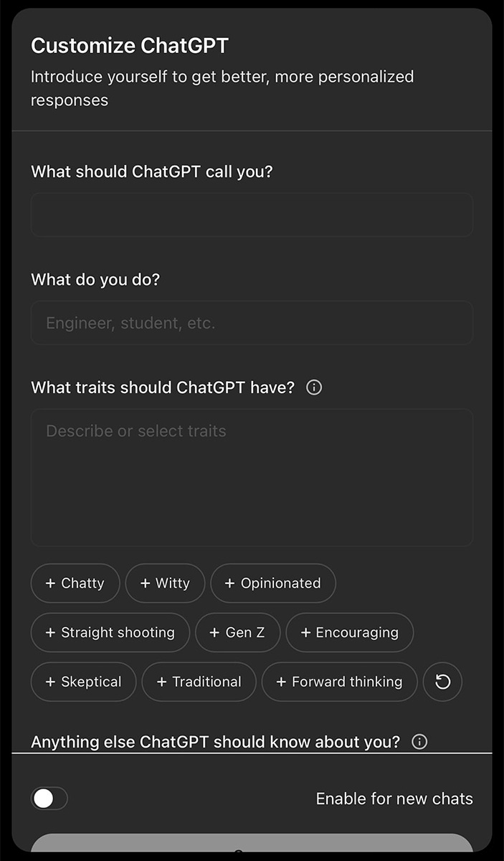Toggle the 'Enable for new chats' switch
The width and height of the screenshot is (504, 861).
point(49,799)
